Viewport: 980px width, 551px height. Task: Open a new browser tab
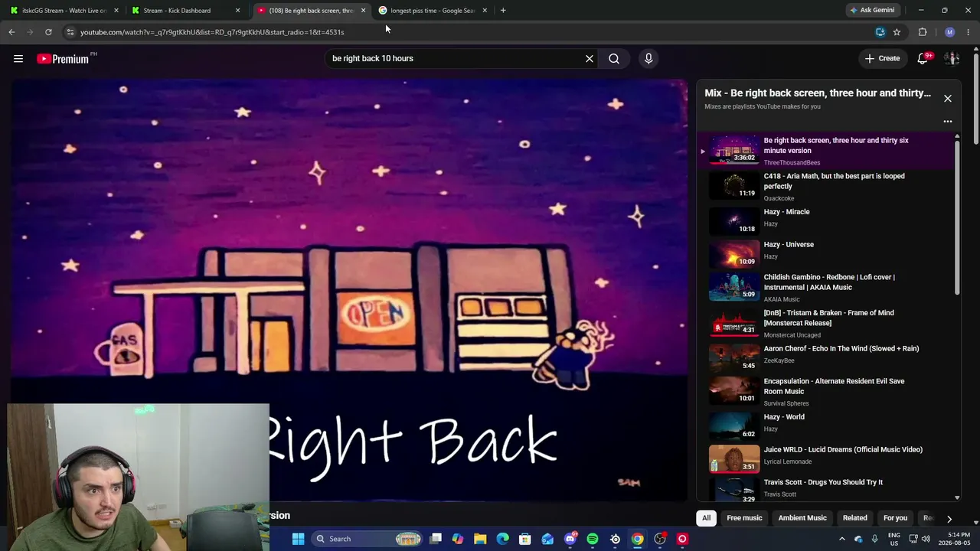tap(503, 10)
